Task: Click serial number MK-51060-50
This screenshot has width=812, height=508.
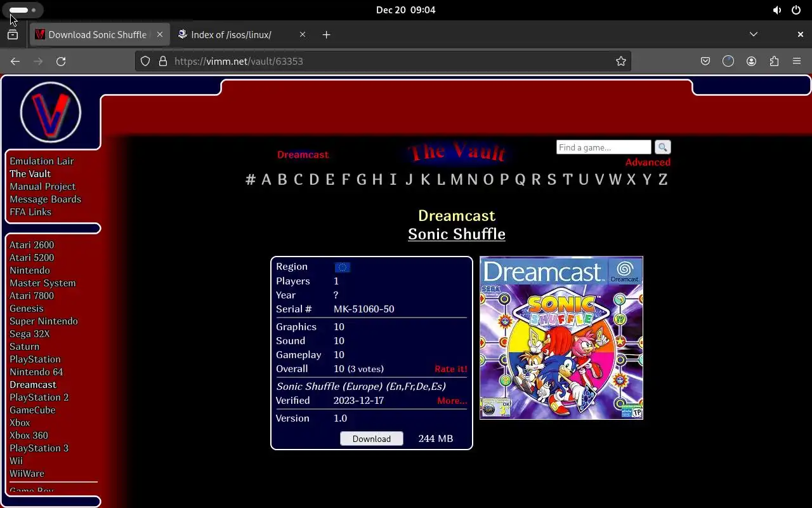Action: (x=363, y=309)
